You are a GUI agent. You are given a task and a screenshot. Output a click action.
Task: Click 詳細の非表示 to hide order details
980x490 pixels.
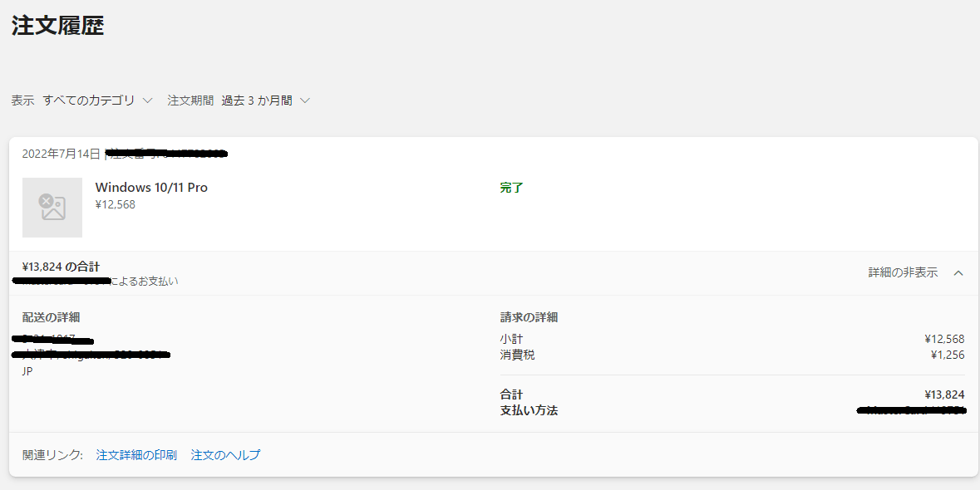(903, 272)
